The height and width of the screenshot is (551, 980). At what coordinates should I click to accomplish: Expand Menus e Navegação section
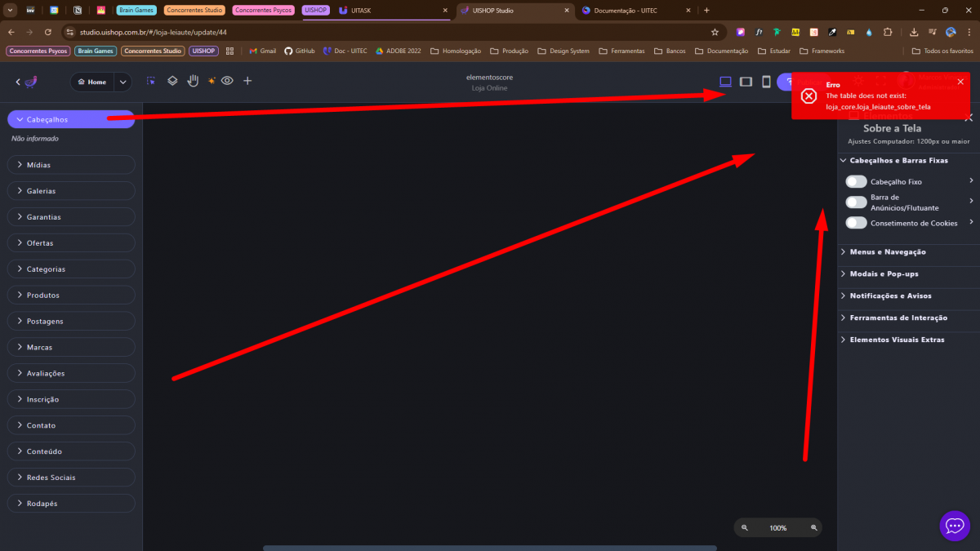click(x=887, y=252)
